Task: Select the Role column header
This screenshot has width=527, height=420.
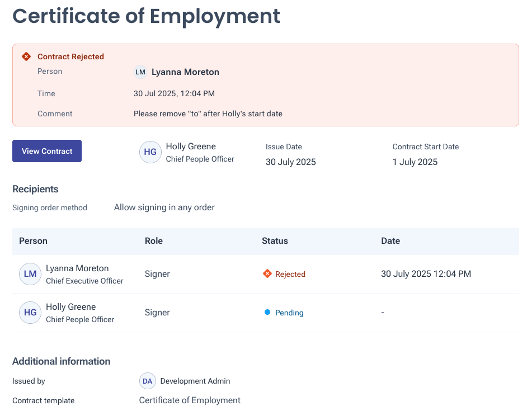Action: pyautogui.click(x=154, y=241)
